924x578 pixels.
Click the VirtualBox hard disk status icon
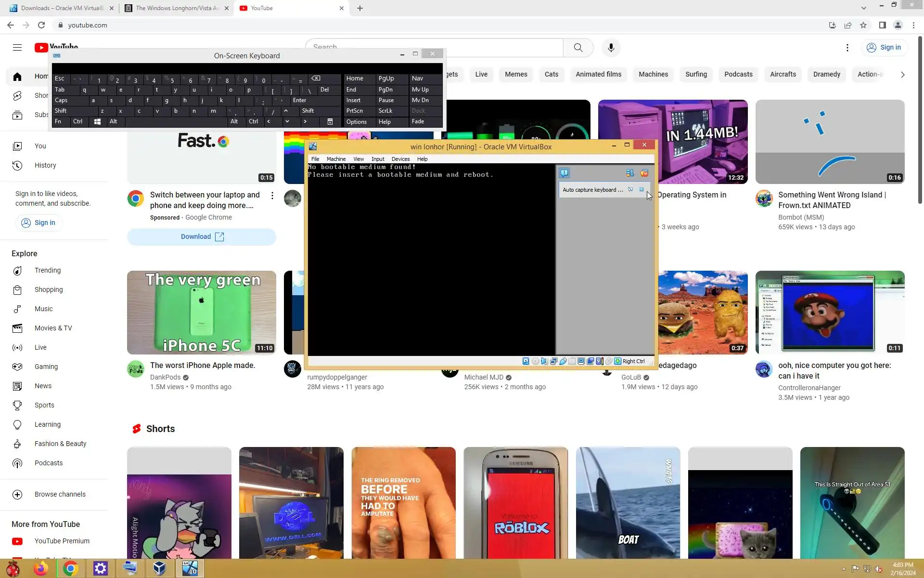526,361
